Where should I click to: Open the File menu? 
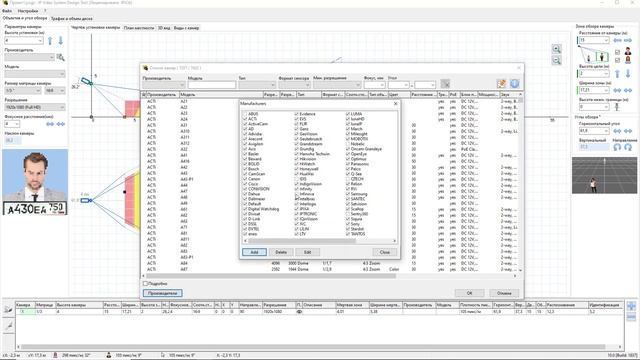coord(7,11)
